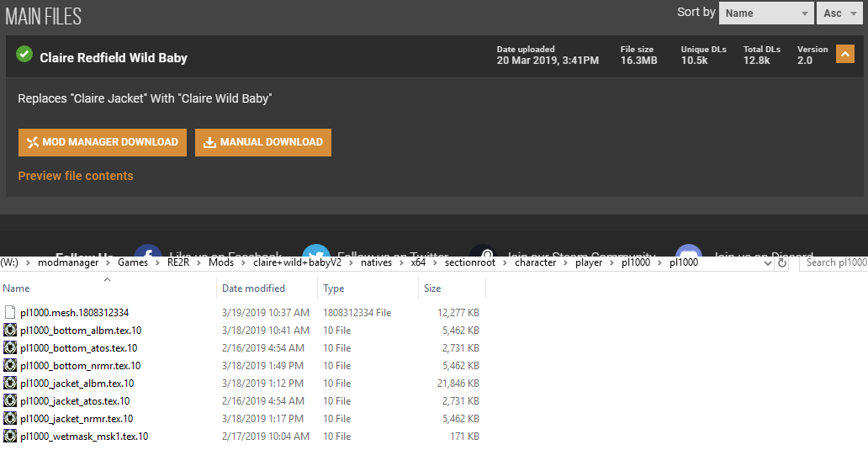
Task: Expand chevron after sectionroot in breadcrumb
Action: pos(505,263)
